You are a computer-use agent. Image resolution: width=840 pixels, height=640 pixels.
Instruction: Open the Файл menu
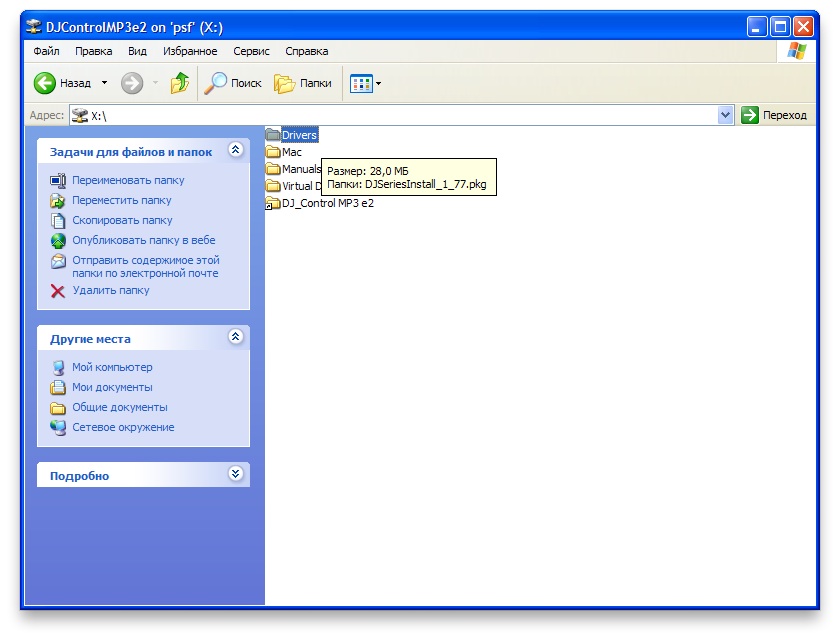point(46,51)
